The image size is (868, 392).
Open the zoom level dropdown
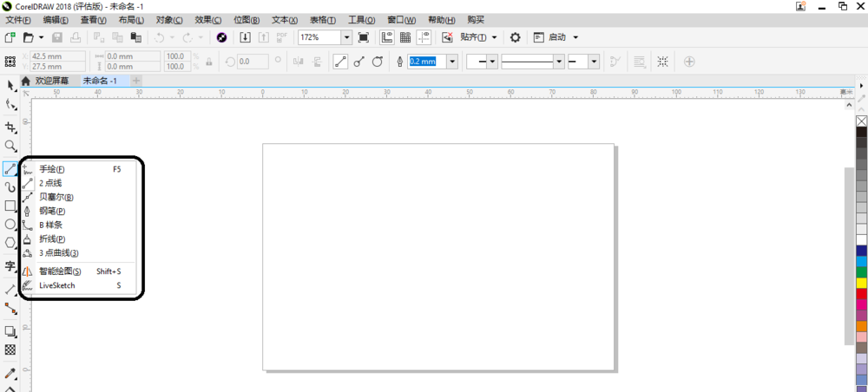click(346, 38)
